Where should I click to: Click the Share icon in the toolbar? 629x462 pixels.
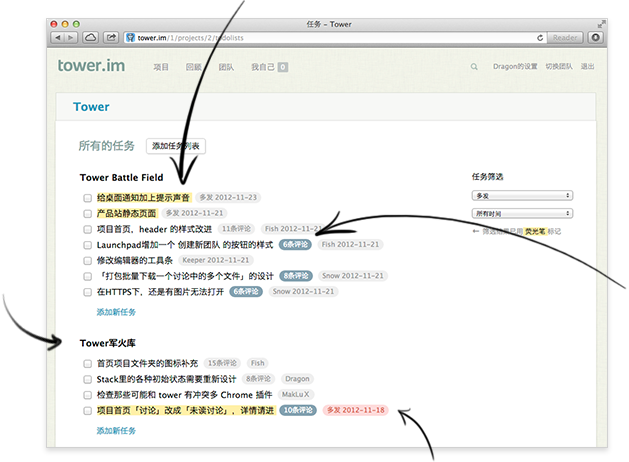pyautogui.click(x=112, y=37)
